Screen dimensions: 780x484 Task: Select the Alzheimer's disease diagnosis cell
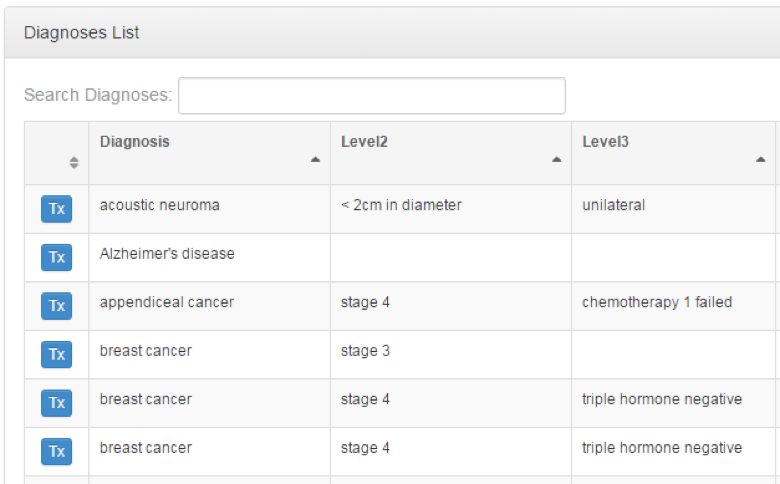pos(167,254)
